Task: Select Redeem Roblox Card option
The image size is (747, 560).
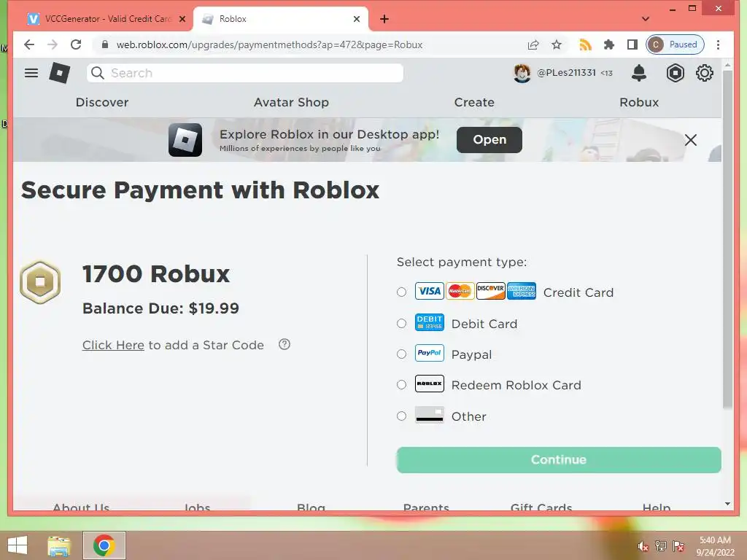Action: pyautogui.click(x=402, y=384)
